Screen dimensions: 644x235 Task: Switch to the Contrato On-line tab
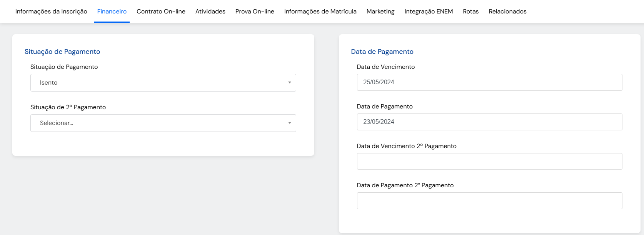[161, 12]
